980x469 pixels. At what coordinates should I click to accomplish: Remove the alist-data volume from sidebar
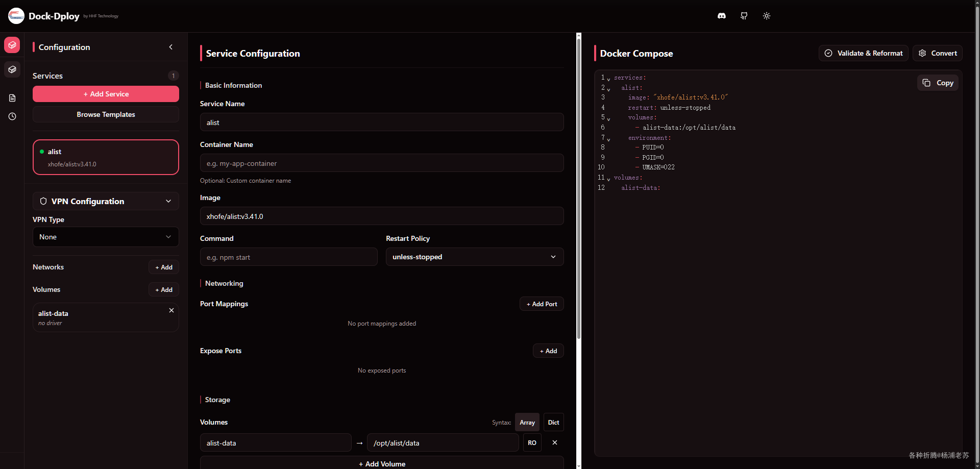click(x=171, y=310)
